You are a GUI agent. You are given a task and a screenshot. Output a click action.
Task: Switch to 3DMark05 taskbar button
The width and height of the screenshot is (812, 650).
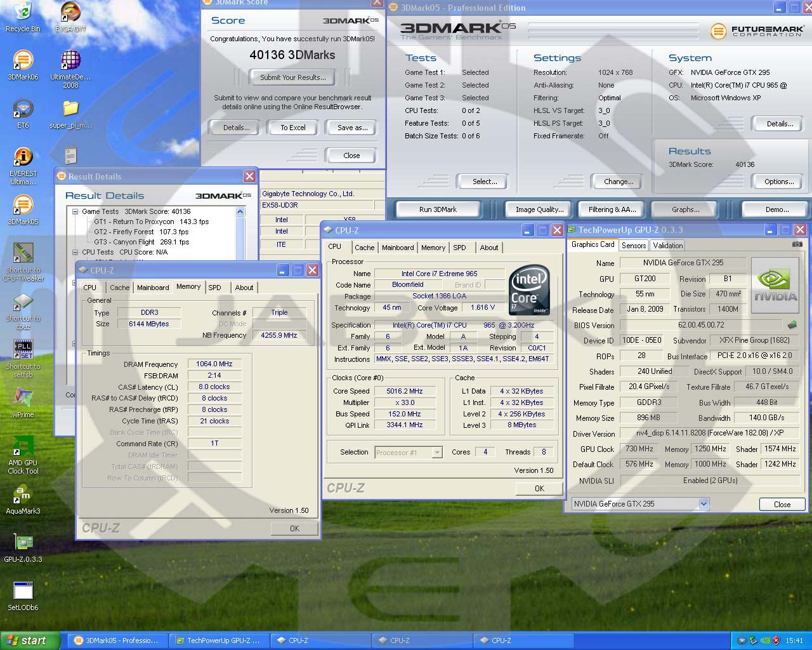pos(117,640)
